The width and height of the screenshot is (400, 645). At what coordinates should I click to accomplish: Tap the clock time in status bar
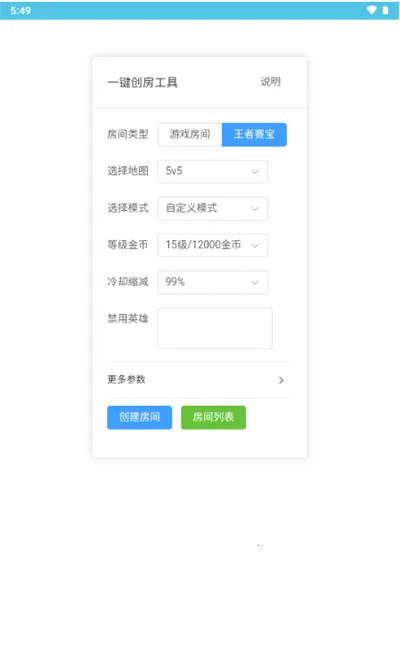coord(21,11)
